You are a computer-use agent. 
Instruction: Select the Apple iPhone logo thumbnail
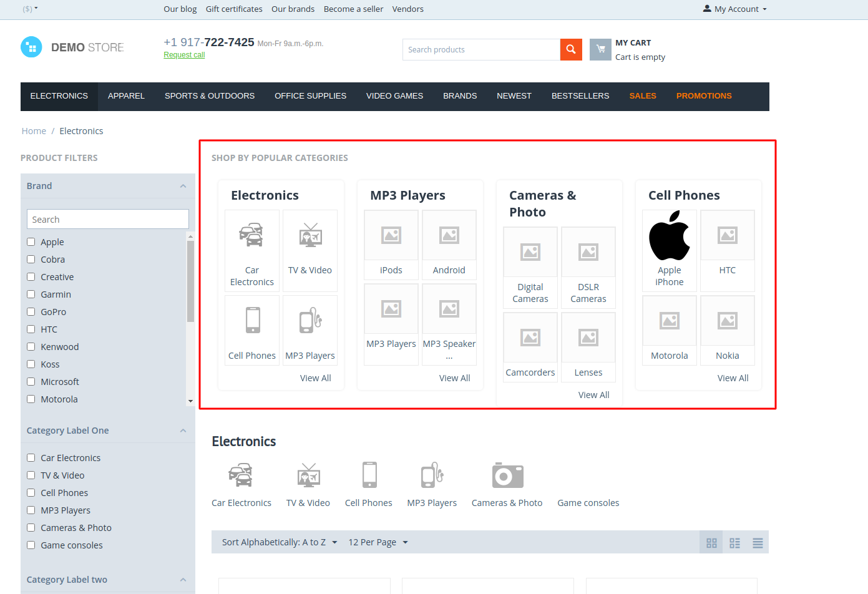point(670,236)
